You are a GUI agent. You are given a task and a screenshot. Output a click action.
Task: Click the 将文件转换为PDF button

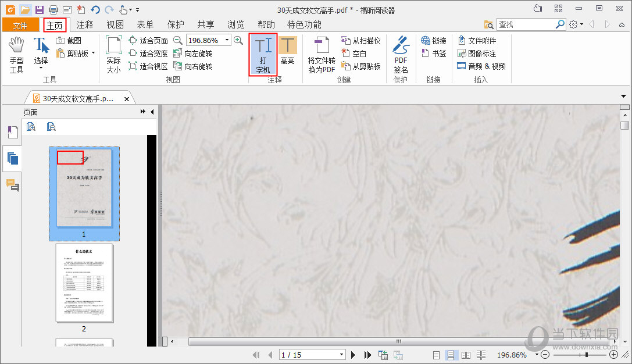pyautogui.click(x=321, y=55)
